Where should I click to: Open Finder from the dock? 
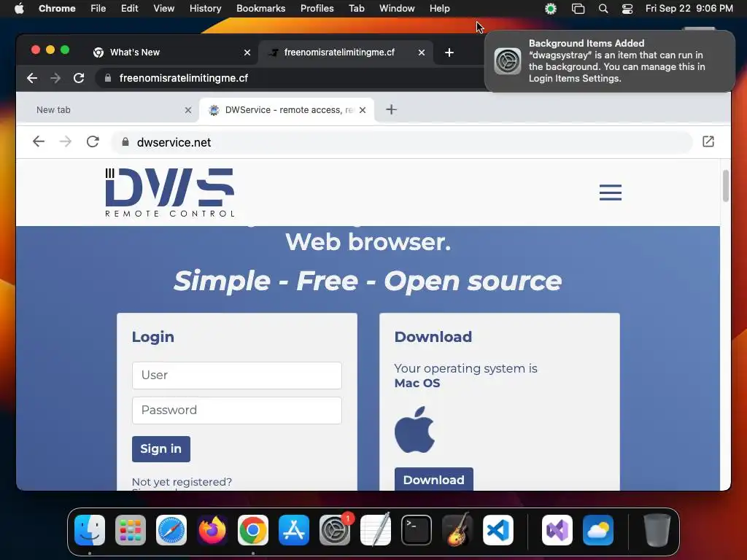90,530
